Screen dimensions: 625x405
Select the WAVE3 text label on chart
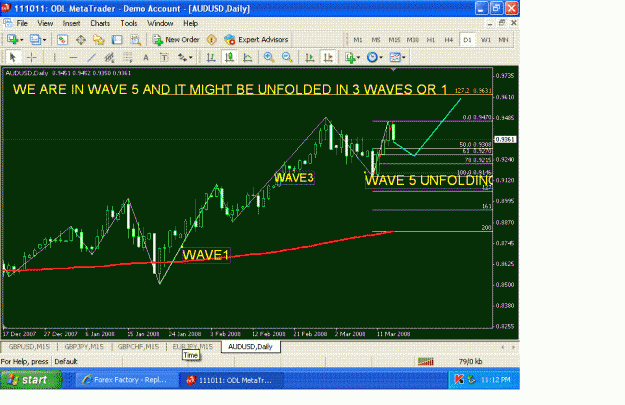click(x=294, y=178)
